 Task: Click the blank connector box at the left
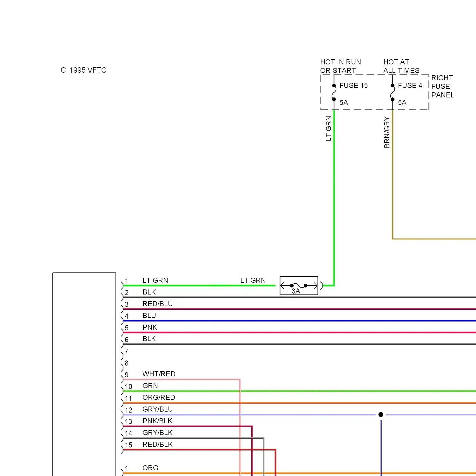click(x=84, y=374)
